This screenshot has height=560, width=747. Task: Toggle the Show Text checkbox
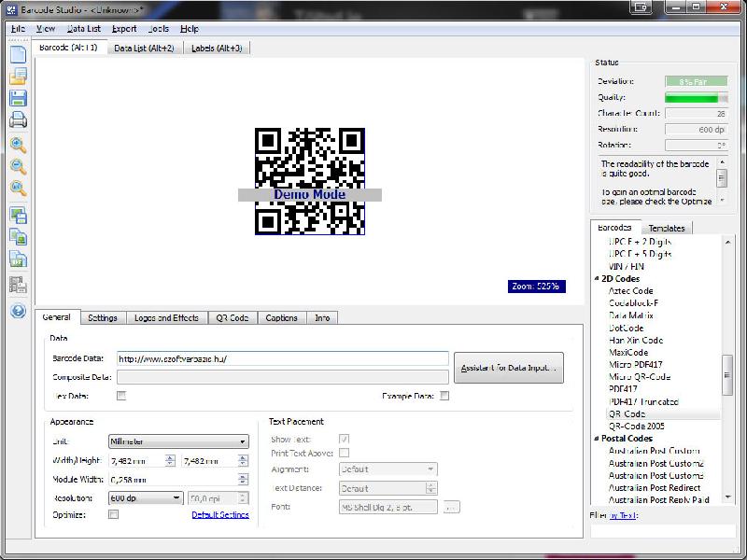(x=344, y=439)
